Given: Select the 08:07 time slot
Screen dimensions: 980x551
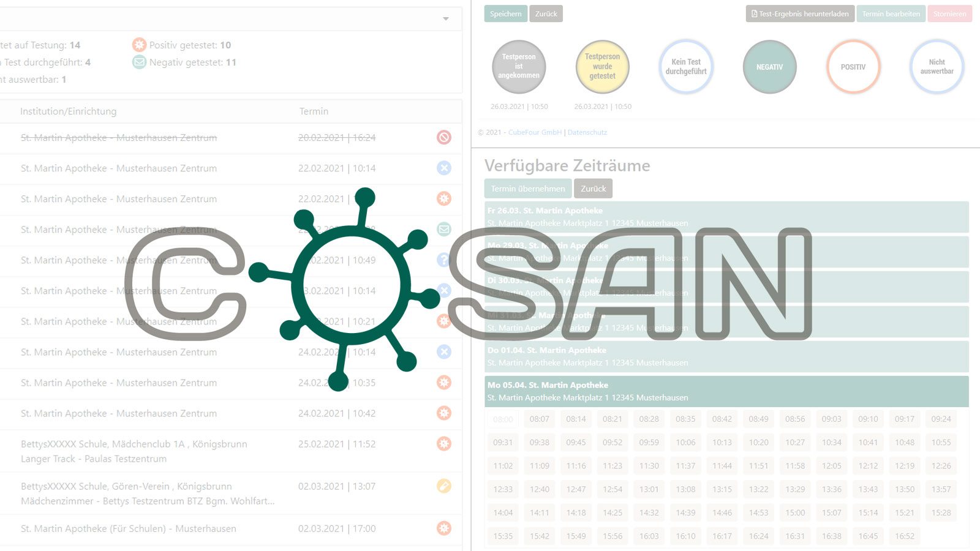Looking at the screenshot, I should (540, 419).
